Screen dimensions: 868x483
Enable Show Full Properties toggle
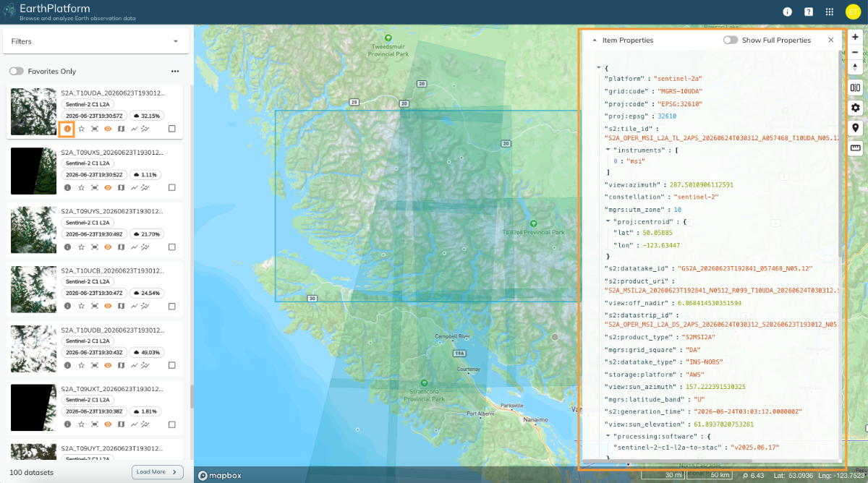click(731, 40)
